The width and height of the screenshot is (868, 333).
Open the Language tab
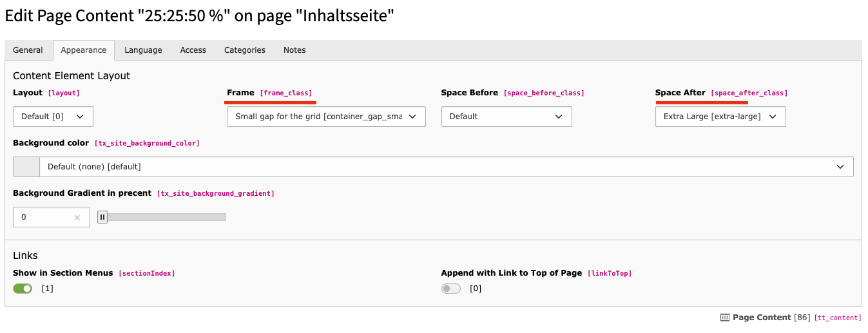[143, 50]
